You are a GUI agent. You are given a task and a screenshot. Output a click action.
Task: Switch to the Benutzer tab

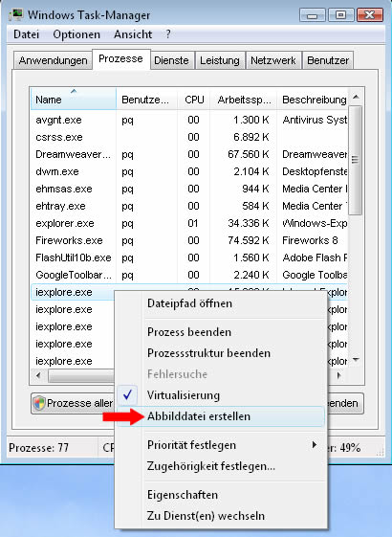[328, 60]
